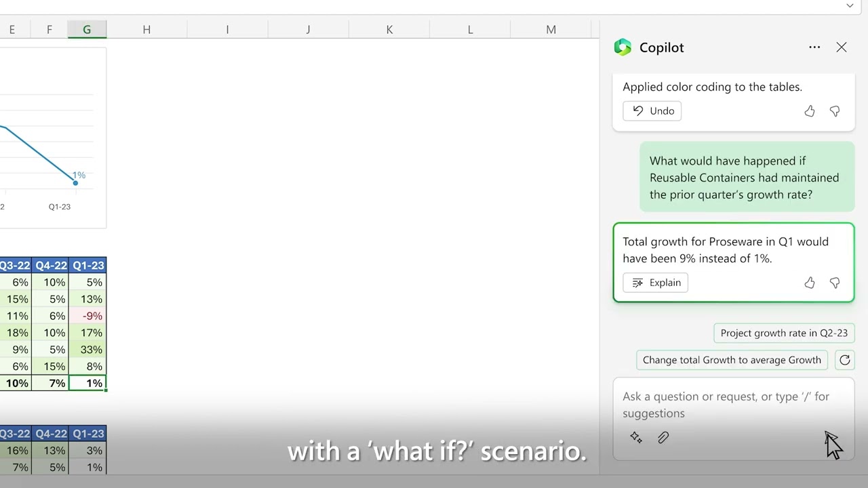The image size is (868, 488).
Task: Choose Project growth rate in Q2-23 suggestion
Action: point(784,333)
